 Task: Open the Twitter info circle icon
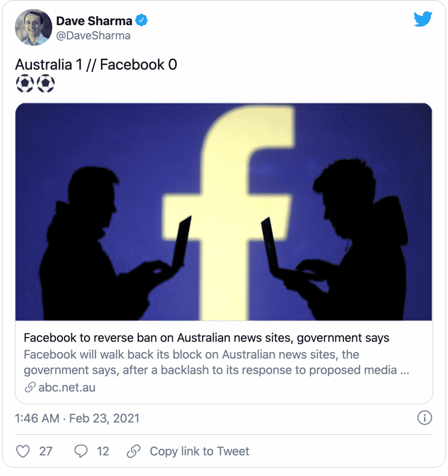pos(424,418)
